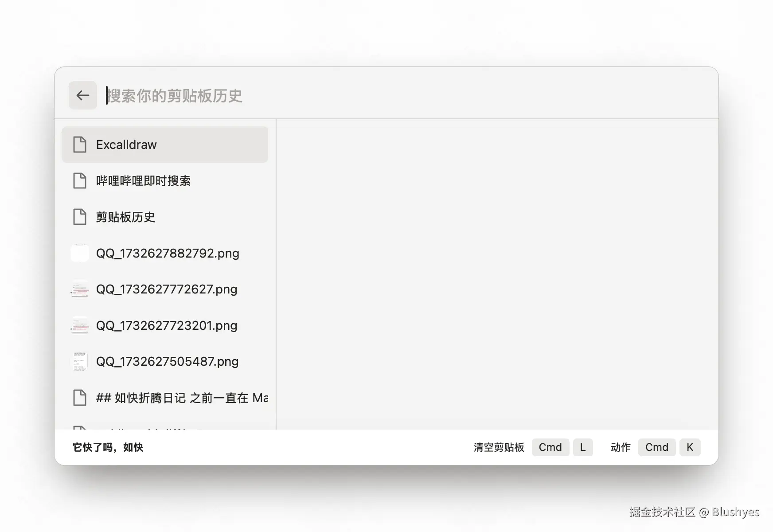
Task: Select the 剪贴板历史 clipboard entry
Action: click(x=165, y=217)
